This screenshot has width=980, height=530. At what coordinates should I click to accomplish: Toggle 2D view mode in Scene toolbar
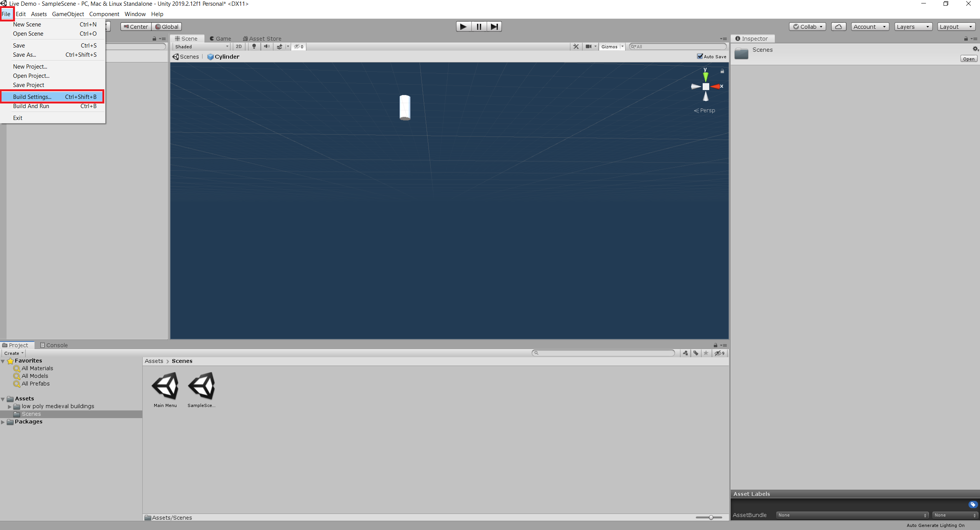pyautogui.click(x=238, y=47)
